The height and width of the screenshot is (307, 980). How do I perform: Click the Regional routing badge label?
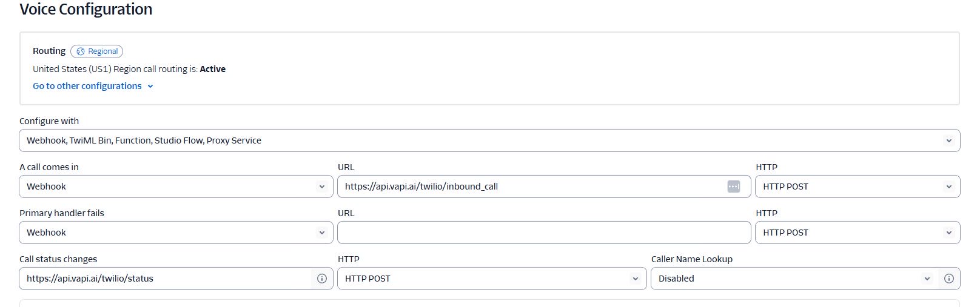click(x=102, y=51)
